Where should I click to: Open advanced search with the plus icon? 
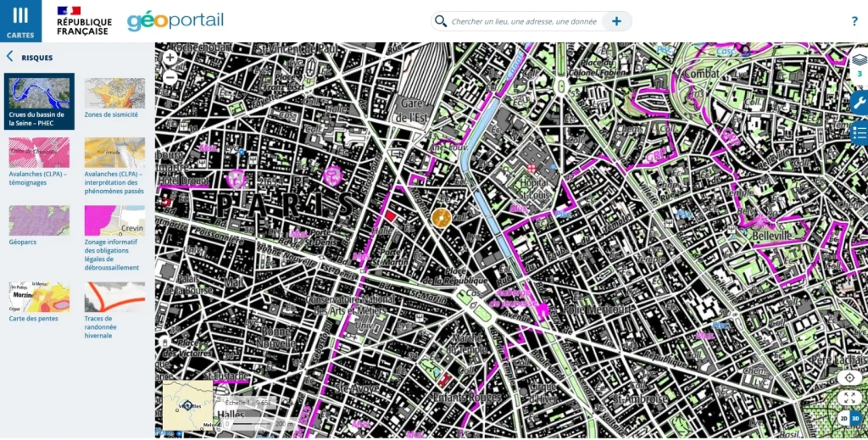(x=616, y=21)
